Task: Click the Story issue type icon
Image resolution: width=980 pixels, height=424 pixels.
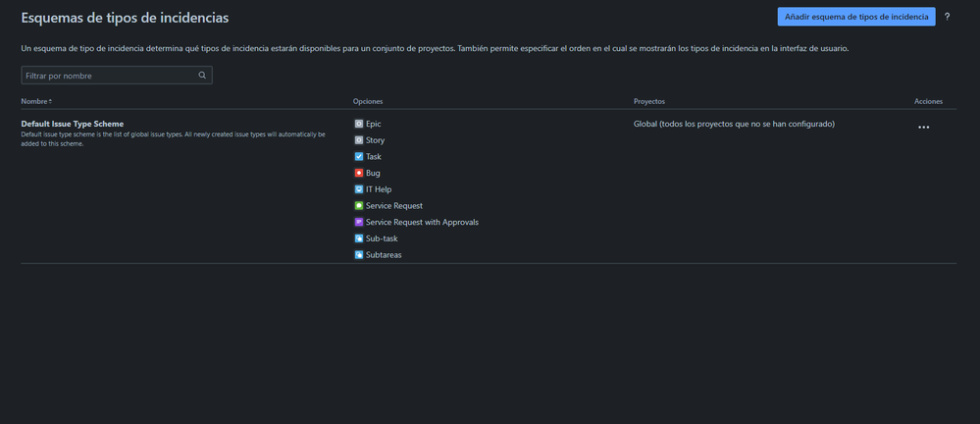Action: [359, 140]
